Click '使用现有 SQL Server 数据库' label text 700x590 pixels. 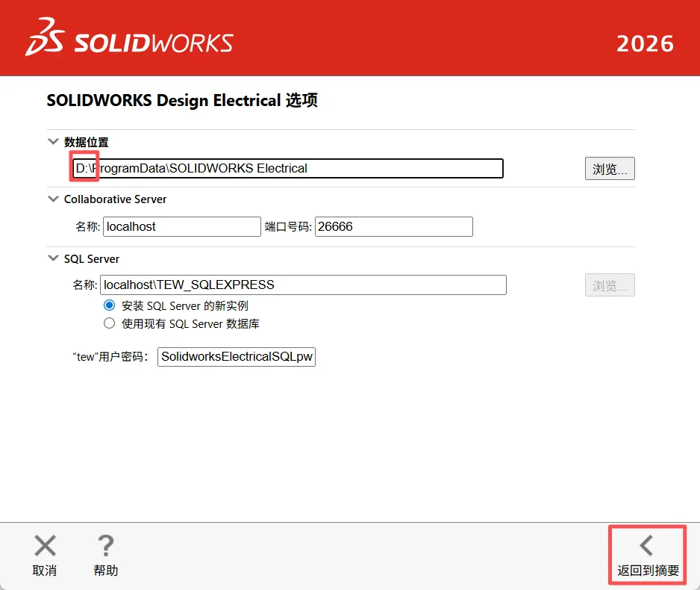coord(190,324)
